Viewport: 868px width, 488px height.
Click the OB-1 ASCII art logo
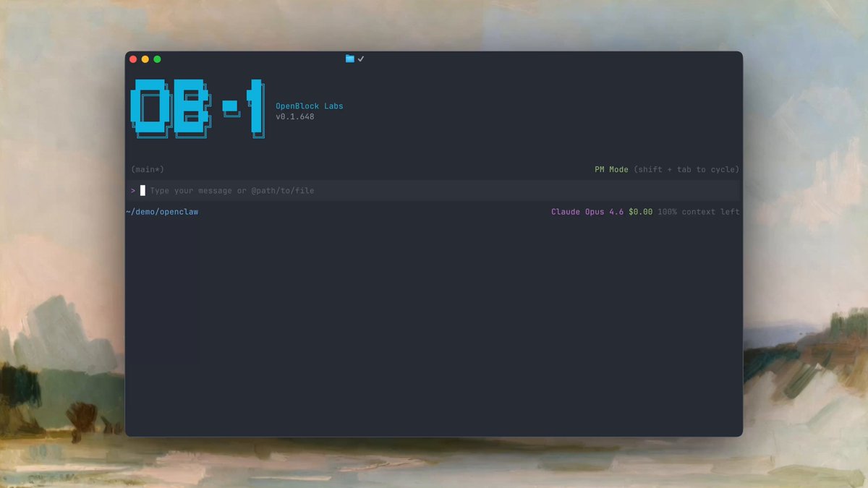197,108
